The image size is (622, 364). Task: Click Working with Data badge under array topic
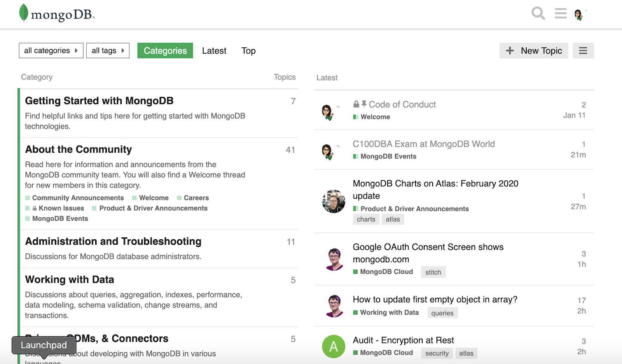pos(386,312)
